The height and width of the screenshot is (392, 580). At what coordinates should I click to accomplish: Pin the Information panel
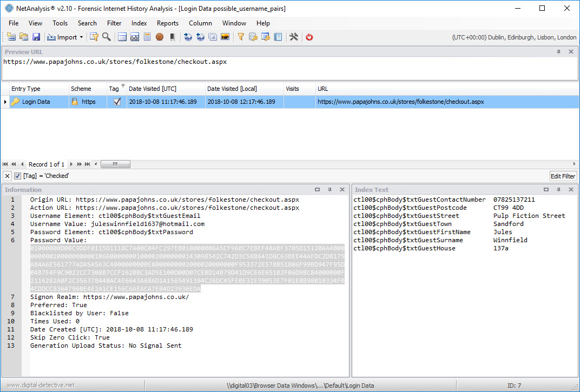coord(329,190)
